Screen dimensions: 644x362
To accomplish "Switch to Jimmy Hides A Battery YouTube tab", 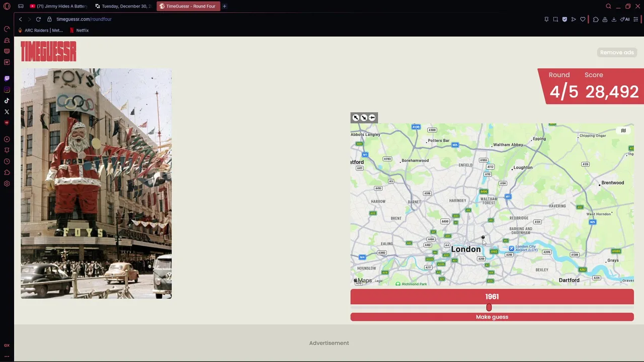I will [58, 6].
